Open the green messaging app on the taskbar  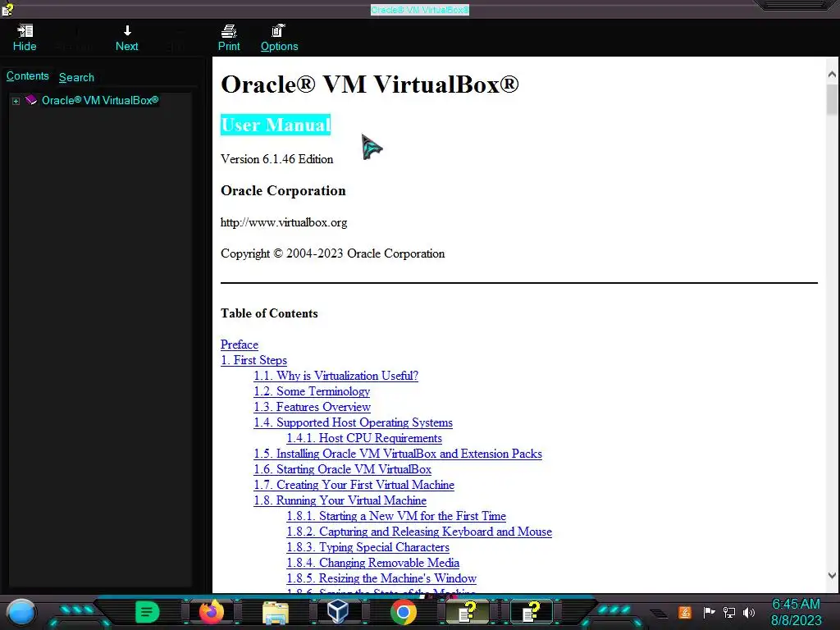[x=148, y=612]
